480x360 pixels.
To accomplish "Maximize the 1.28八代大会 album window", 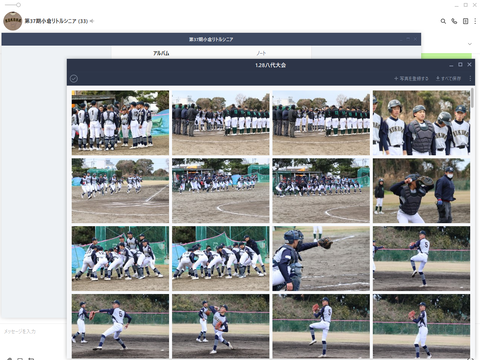I will click(x=460, y=65).
